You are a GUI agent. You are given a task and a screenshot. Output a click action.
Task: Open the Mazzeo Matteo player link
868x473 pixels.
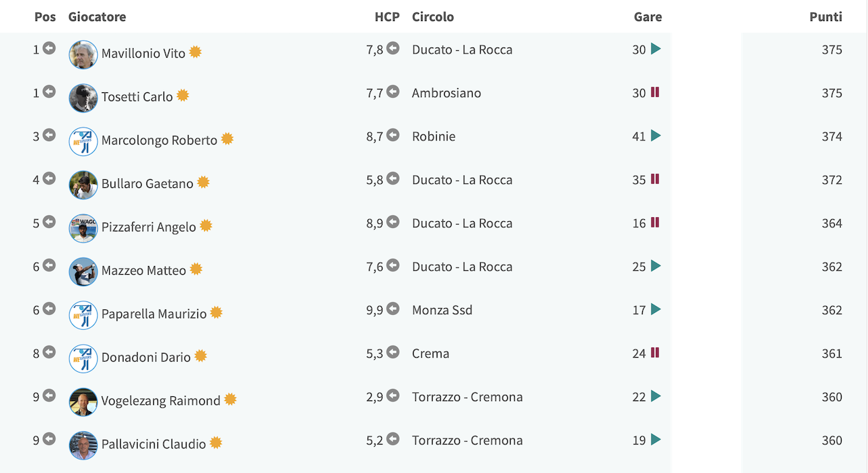144,270
